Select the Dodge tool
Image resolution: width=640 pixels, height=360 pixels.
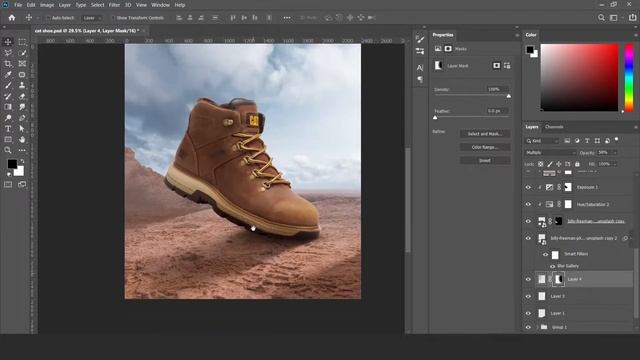coord(8,118)
